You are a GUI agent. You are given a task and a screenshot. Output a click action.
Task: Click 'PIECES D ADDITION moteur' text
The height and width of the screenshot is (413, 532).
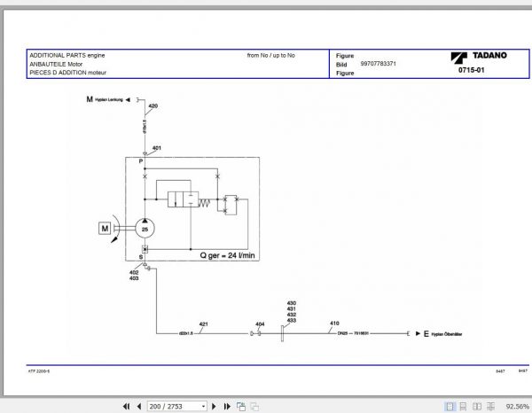pos(68,73)
